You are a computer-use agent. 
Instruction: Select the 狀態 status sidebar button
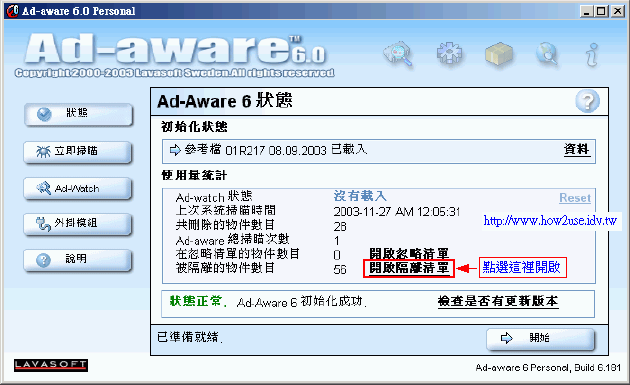[x=78, y=114]
